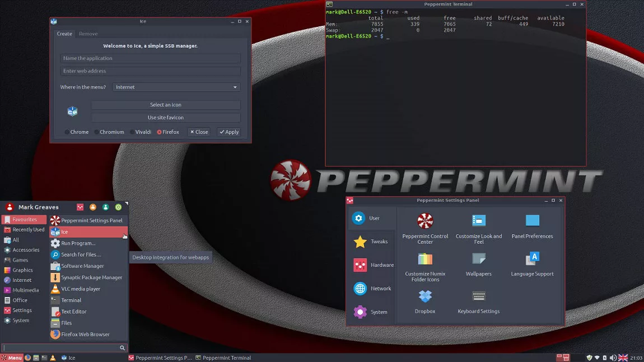Image resolution: width=644 pixels, height=362 pixels.
Task: Launch Ice from the menu favourites
Action: tap(88, 232)
